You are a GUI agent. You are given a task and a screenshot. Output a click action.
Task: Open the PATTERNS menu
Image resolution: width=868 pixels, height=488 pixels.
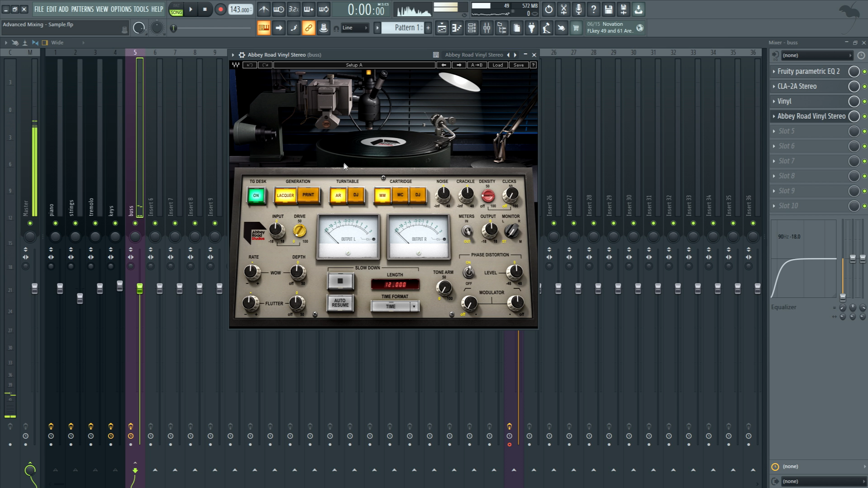click(82, 9)
